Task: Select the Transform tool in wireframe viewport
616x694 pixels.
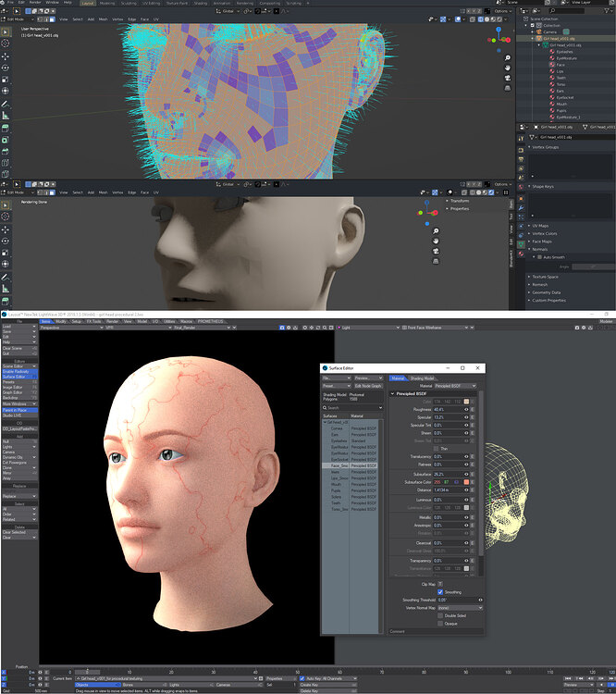Action: pos(6,92)
